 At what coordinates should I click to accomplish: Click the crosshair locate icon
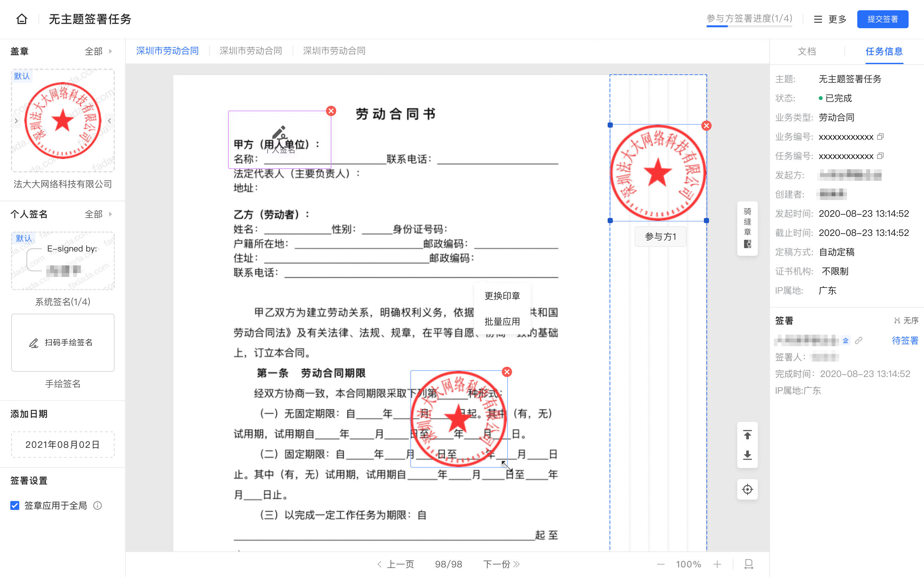[747, 489]
